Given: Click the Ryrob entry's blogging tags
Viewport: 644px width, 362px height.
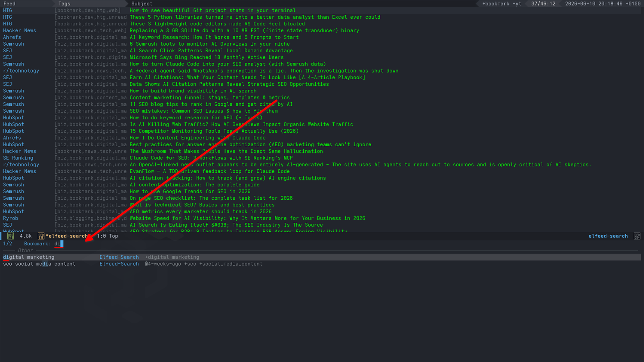Looking at the screenshot, I should pos(91,218).
